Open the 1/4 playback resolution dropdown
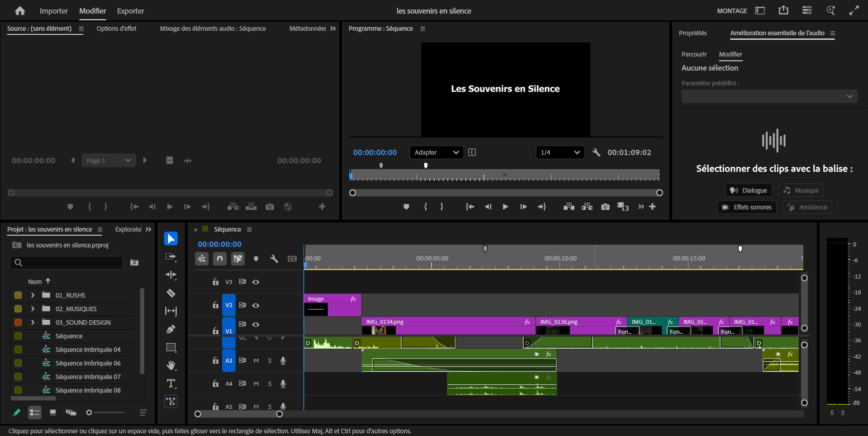 coord(560,152)
